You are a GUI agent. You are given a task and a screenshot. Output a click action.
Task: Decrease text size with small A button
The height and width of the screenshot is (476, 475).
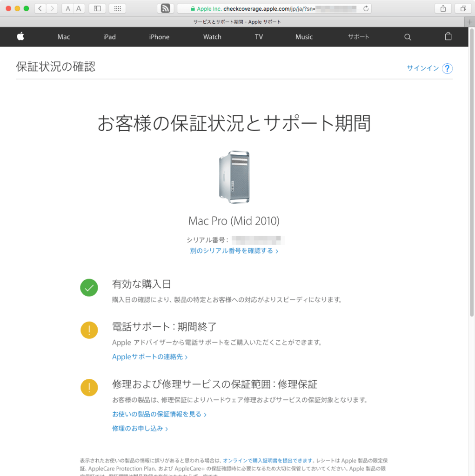68,8
